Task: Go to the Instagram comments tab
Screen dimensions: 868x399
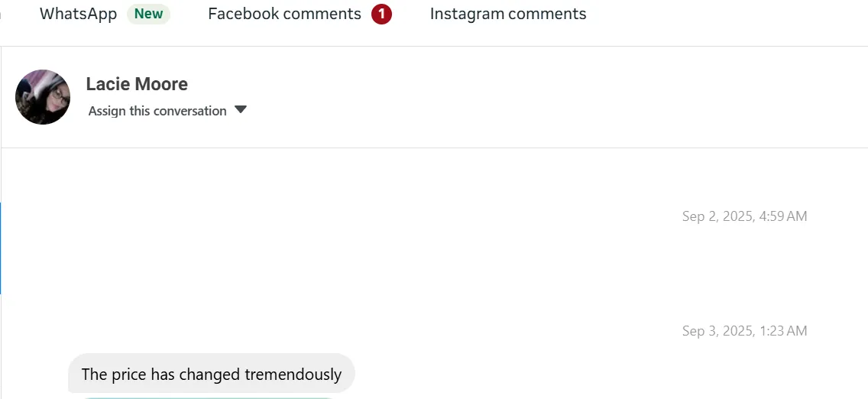Action: [x=508, y=14]
